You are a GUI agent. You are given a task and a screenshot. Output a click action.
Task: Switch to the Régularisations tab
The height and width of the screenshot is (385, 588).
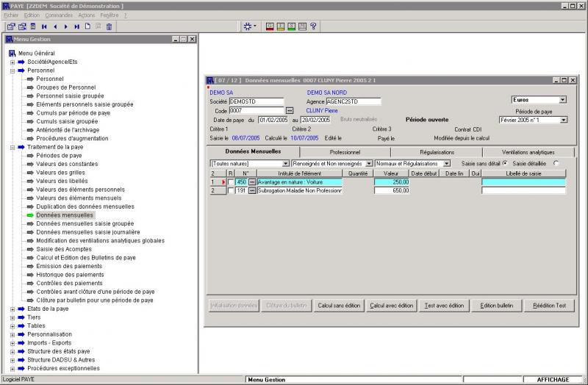(437, 151)
